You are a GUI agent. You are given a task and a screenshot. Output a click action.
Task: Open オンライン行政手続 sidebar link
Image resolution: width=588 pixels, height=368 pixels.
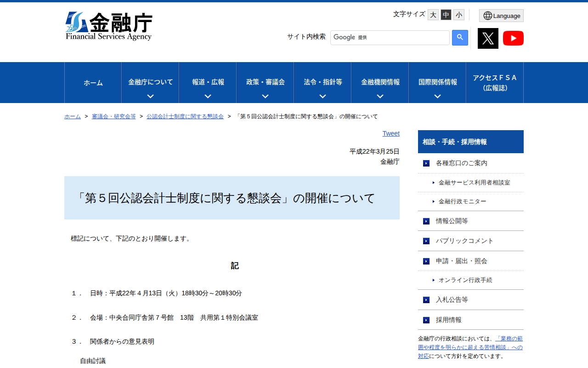click(x=465, y=280)
